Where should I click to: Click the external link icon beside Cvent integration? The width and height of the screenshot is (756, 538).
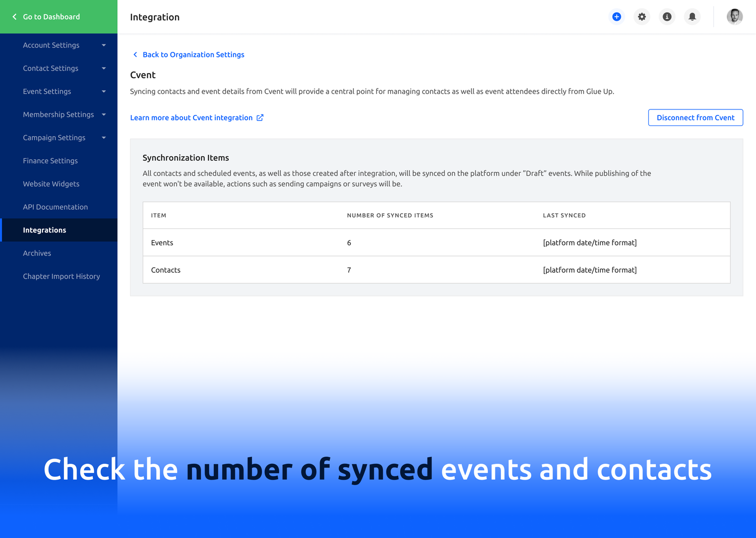[260, 117]
